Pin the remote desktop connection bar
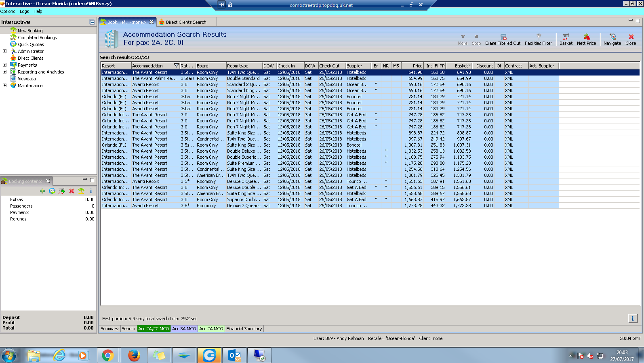The height and width of the screenshot is (363, 644). point(222,5)
